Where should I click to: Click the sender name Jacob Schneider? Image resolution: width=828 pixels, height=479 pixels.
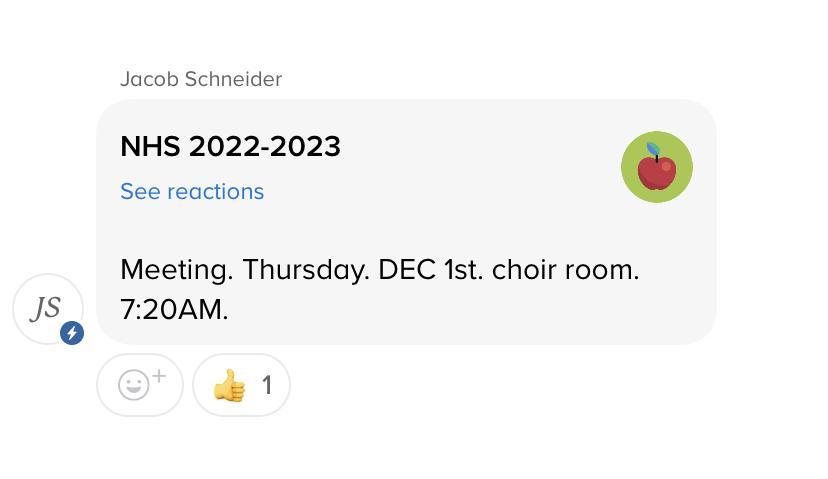tap(201, 79)
